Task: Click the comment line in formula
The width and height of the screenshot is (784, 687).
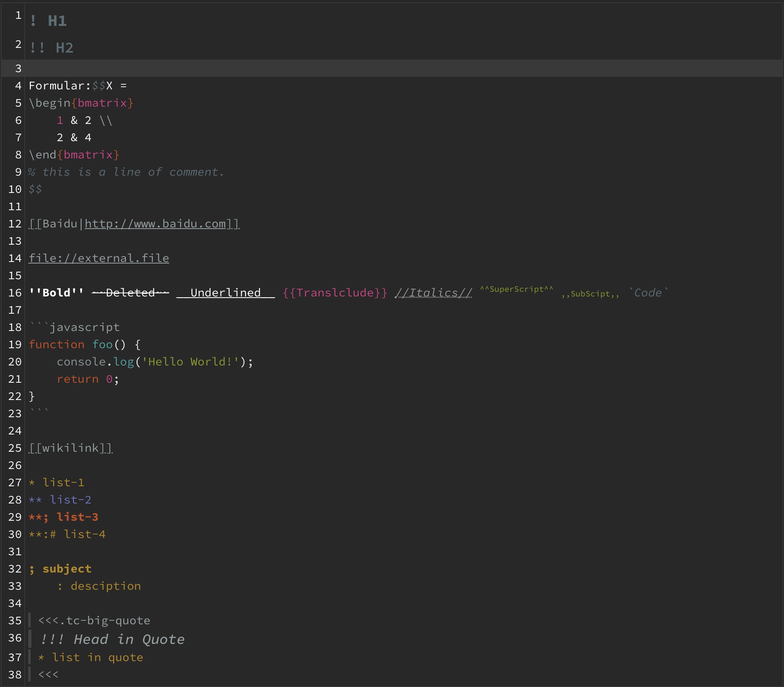Action: coord(126,172)
